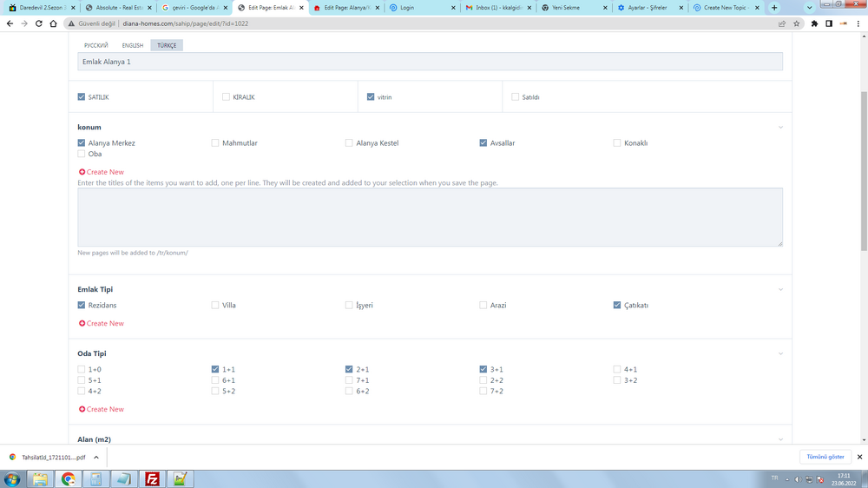Open FileZilla from the taskbar
Screen dimensions: 868x488
(152, 478)
